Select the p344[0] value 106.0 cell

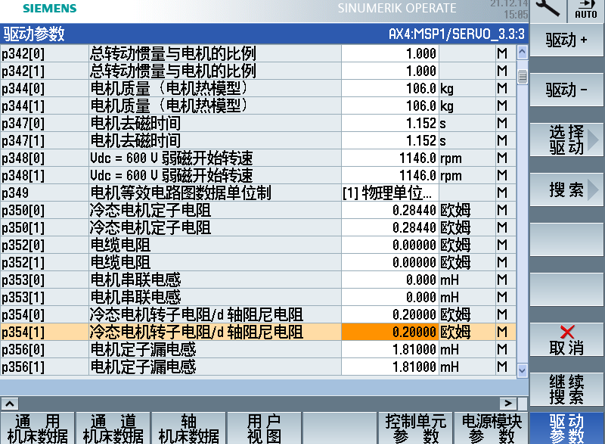(390, 88)
